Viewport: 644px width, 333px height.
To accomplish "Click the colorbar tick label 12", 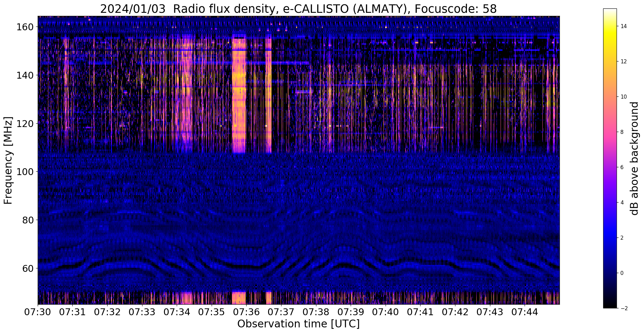I will (624, 61).
